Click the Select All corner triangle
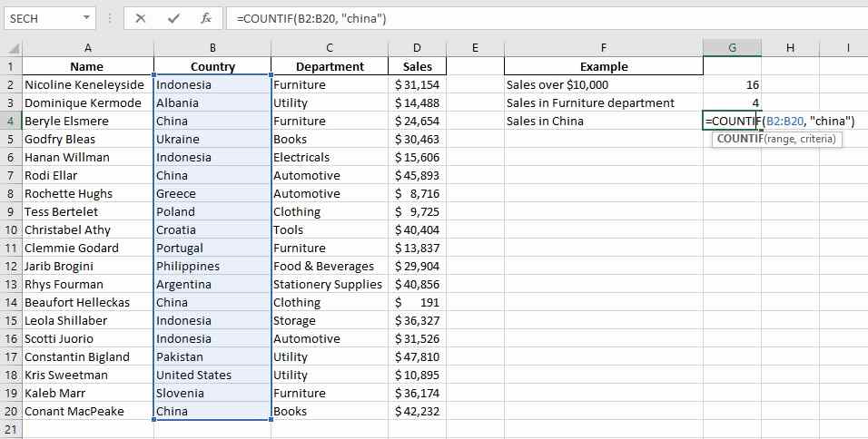Image resolution: width=868 pixels, height=439 pixels. pos(11,48)
